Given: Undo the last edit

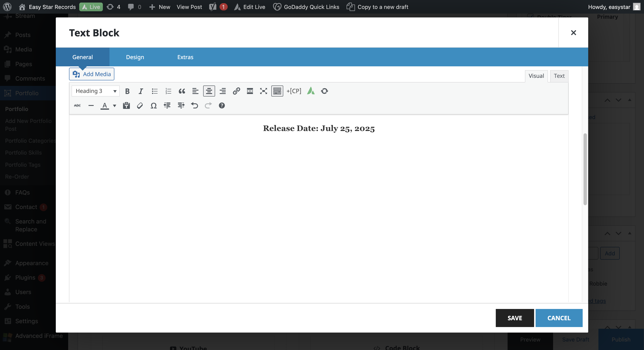Looking at the screenshot, I should pyautogui.click(x=194, y=106).
